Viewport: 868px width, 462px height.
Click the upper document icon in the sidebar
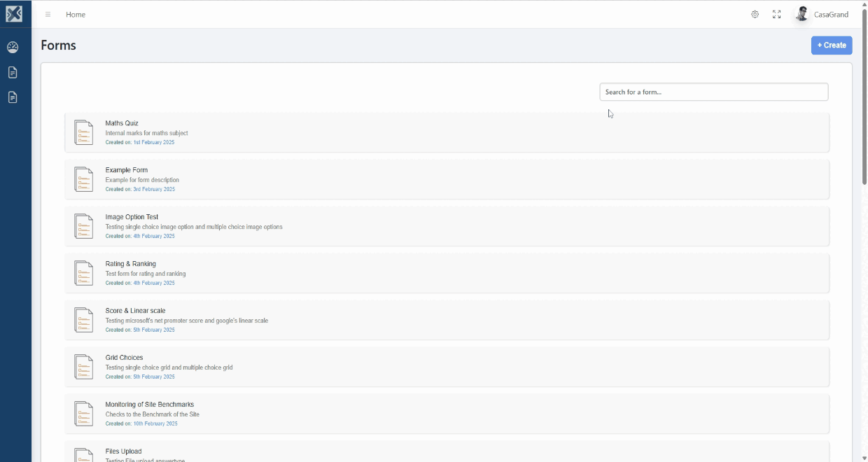13,73
